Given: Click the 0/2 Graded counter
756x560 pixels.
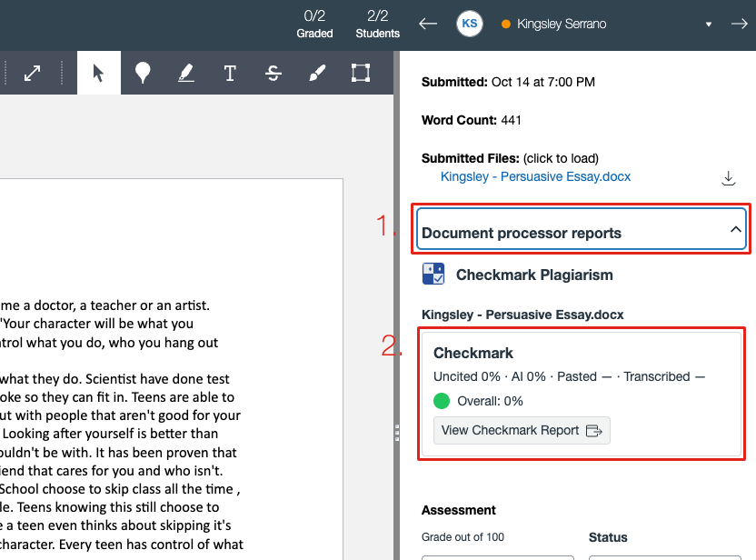Looking at the screenshot, I should (x=314, y=24).
